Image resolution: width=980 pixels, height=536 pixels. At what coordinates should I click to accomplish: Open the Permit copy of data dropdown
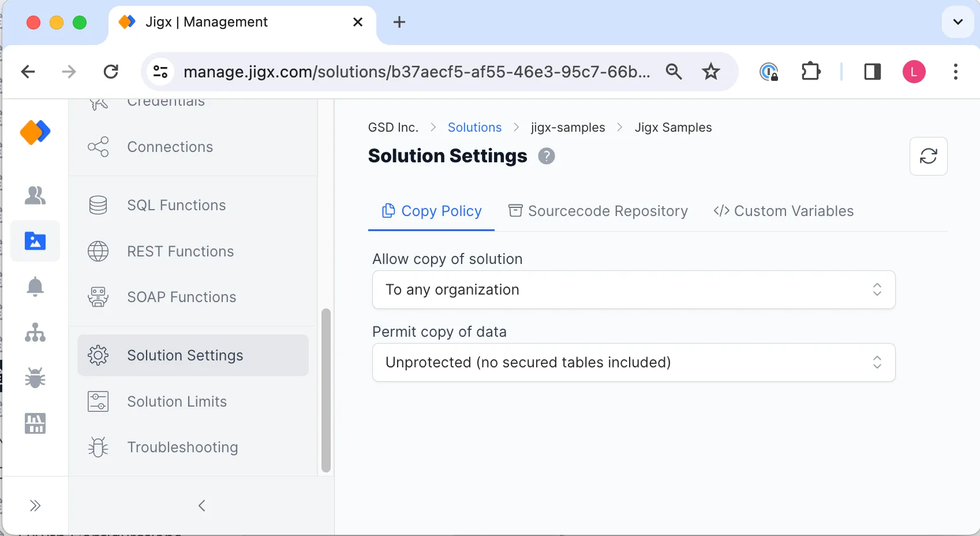(634, 362)
